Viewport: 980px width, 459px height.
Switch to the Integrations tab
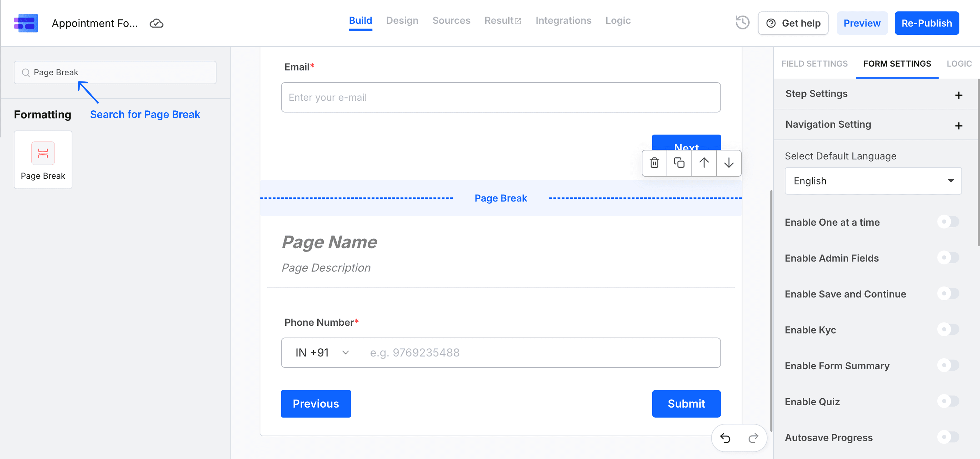563,21
